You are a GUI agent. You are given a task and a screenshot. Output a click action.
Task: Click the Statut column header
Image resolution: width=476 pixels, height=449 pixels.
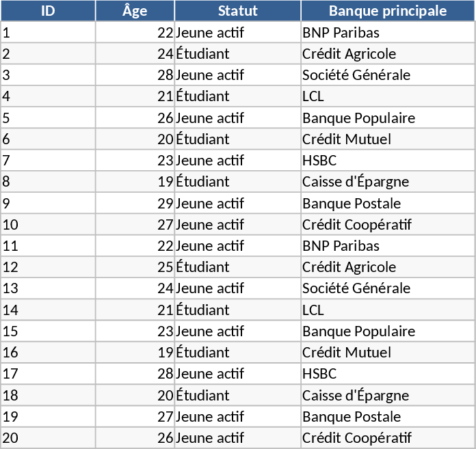(x=237, y=11)
